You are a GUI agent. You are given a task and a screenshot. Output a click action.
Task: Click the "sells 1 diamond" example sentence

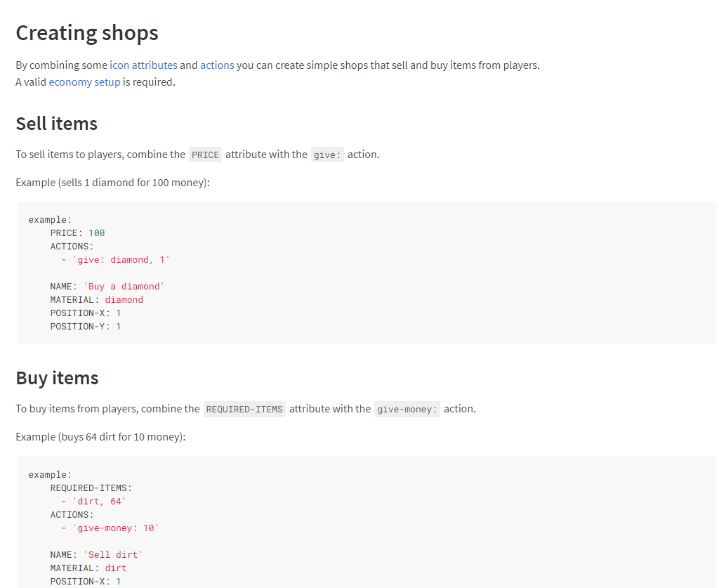tap(112, 183)
